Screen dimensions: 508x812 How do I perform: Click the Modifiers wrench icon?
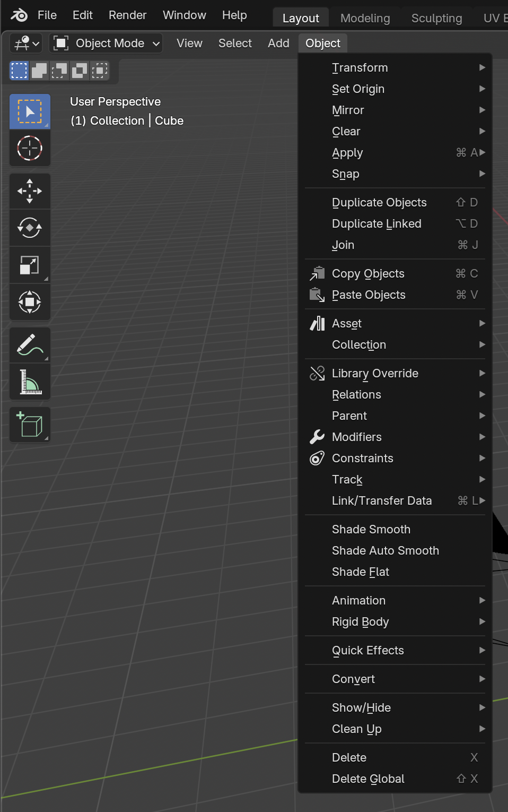click(317, 437)
